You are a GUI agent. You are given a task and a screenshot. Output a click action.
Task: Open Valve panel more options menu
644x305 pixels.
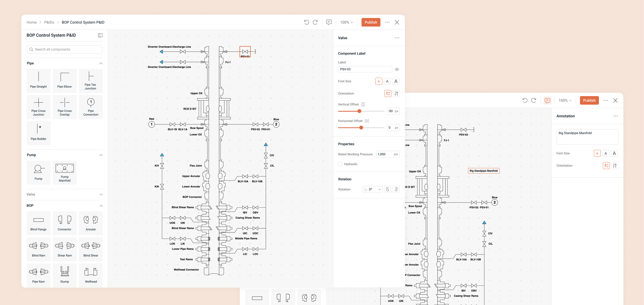[x=397, y=38]
